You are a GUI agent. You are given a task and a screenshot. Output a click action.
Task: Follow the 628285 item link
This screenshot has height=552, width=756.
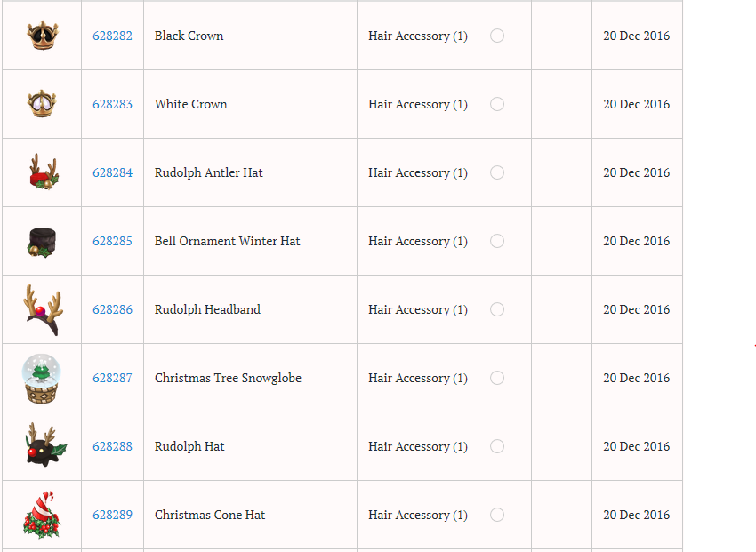click(x=112, y=242)
